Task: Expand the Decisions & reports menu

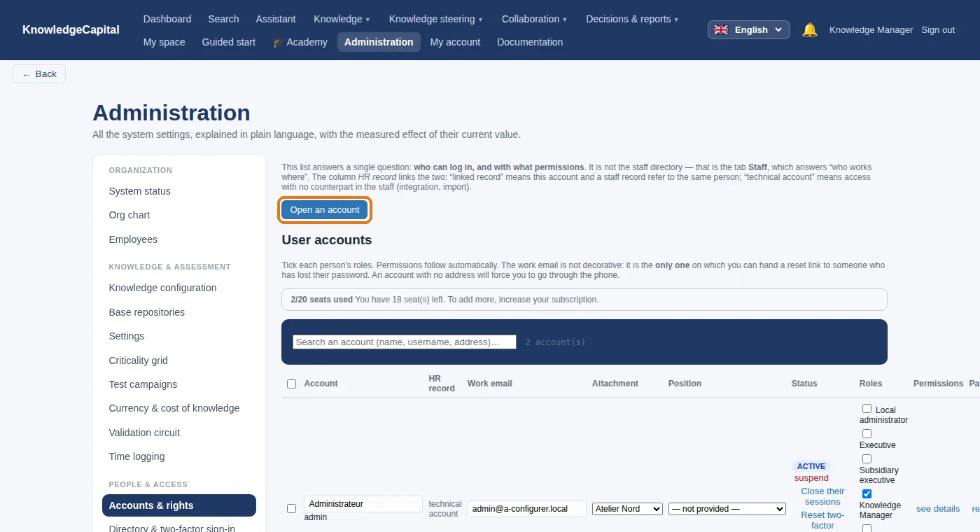Action: click(x=632, y=19)
